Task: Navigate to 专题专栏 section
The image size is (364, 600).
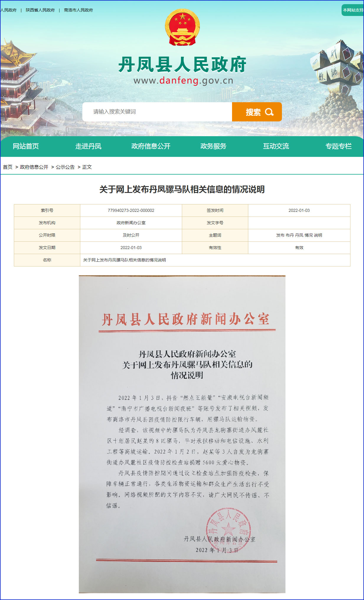Action: pyautogui.click(x=338, y=146)
